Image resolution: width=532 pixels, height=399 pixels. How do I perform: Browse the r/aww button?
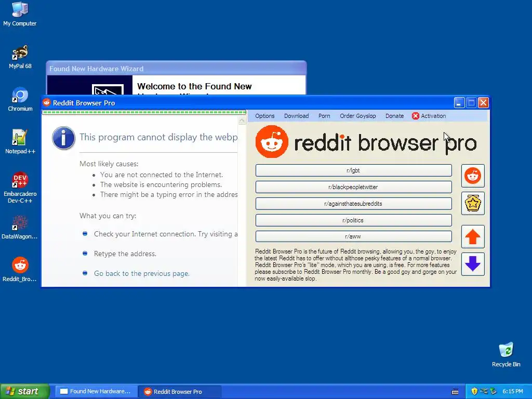[x=353, y=236]
